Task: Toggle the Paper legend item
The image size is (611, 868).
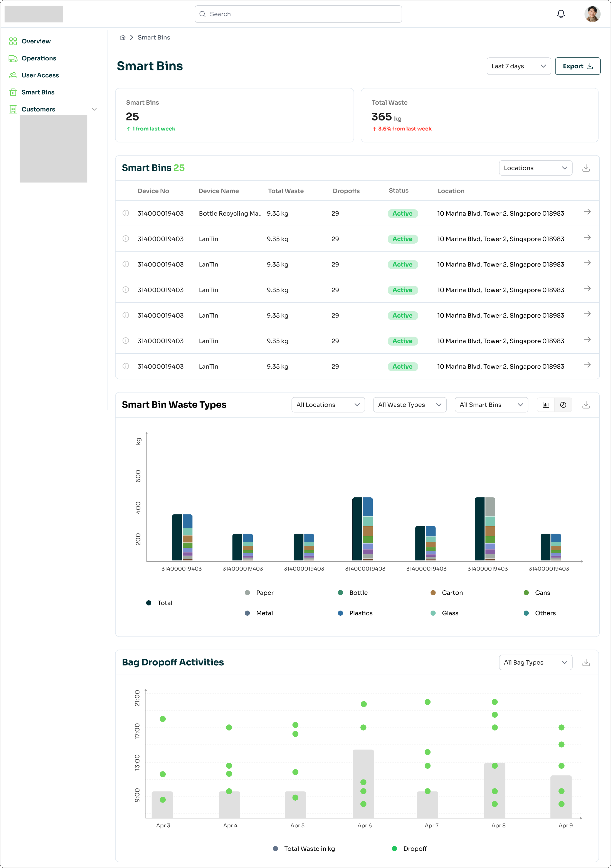Action: (259, 593)
